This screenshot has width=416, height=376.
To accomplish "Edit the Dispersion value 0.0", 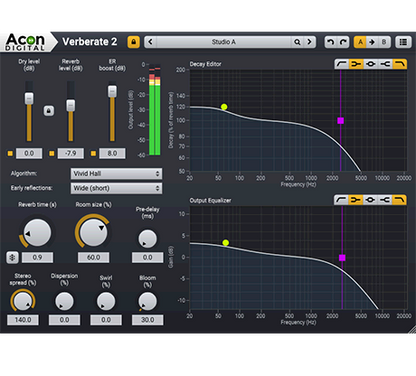I will (64, 320).
